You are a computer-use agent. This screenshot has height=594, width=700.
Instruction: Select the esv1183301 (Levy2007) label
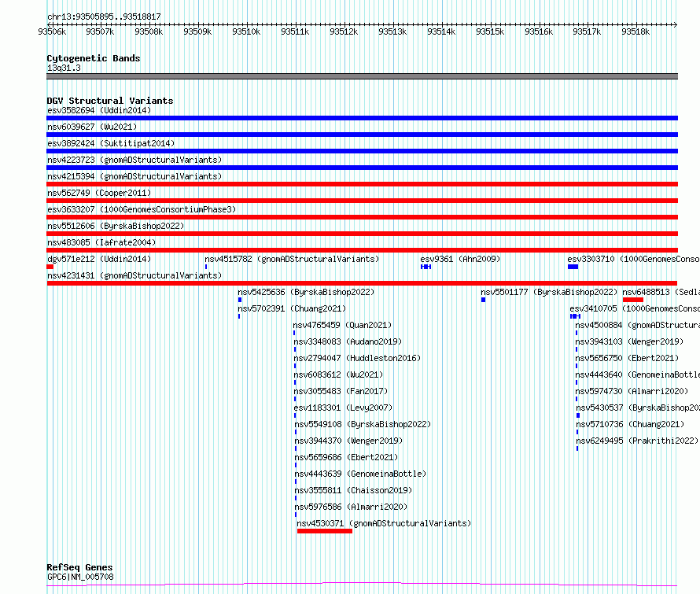[343, 408]
